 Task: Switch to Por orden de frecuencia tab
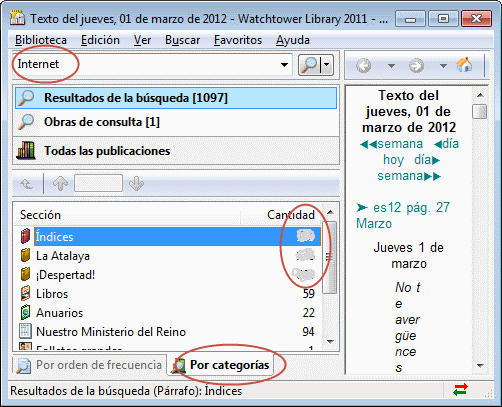(89, 365)
